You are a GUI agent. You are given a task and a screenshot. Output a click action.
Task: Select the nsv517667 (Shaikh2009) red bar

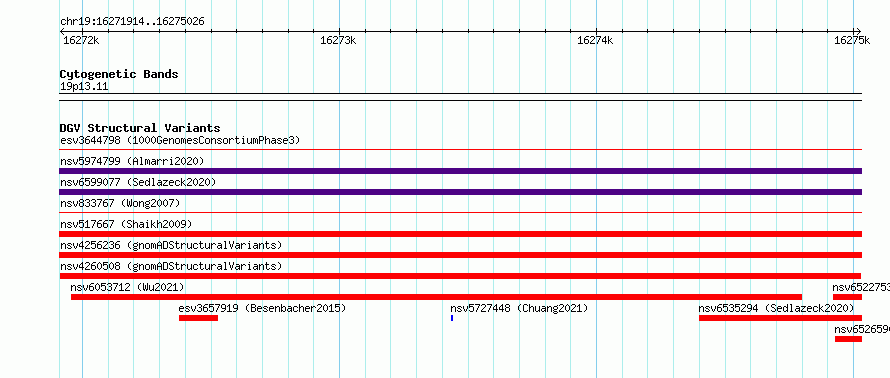tap(461, 234)
